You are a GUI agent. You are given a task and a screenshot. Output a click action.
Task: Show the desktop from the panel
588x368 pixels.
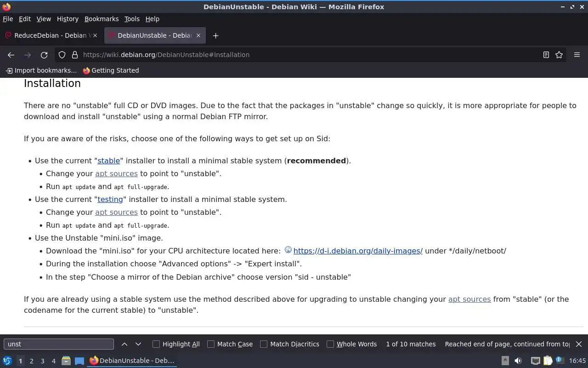point(79,361)
